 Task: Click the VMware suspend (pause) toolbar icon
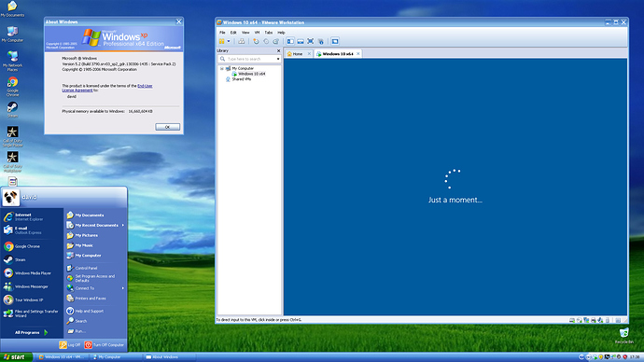(222, 41)
